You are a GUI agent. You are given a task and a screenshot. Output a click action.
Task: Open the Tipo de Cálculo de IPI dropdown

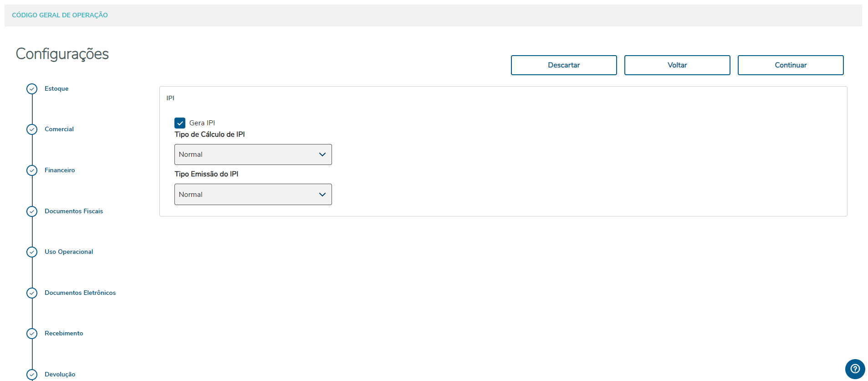(253, 154)
